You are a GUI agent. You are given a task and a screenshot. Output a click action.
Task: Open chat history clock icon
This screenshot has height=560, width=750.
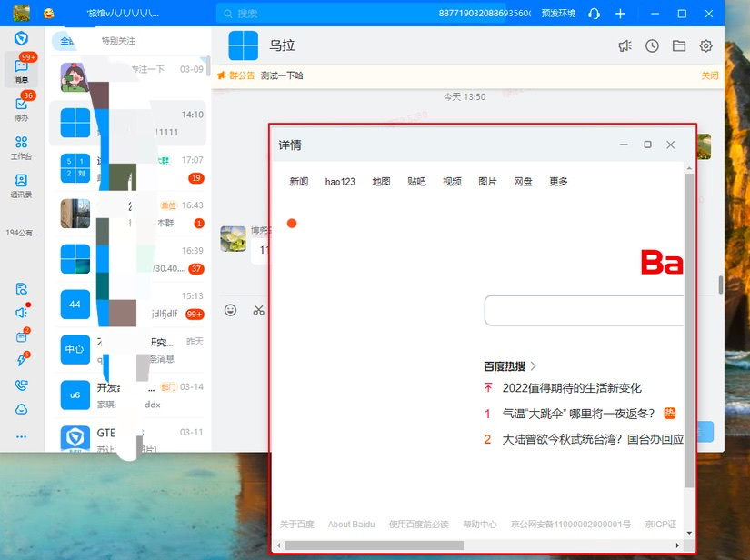click(x=652, y=46)
